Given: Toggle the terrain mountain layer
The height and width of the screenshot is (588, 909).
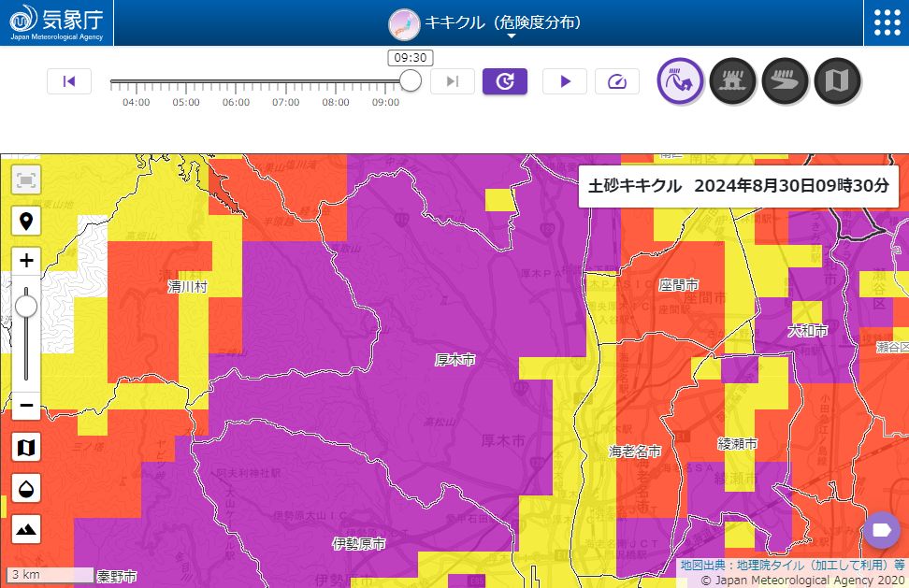Looking at the screenshot, I should click(x=26, y=529).
